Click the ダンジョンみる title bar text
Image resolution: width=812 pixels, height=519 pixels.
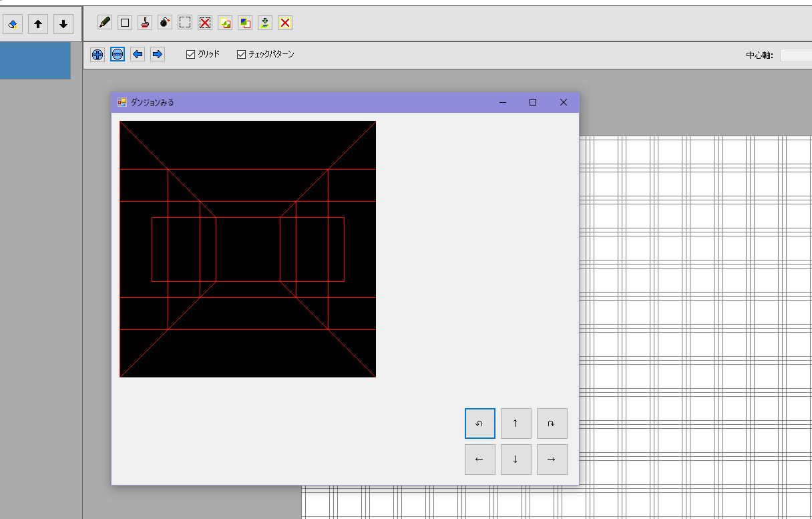point(152,103)
